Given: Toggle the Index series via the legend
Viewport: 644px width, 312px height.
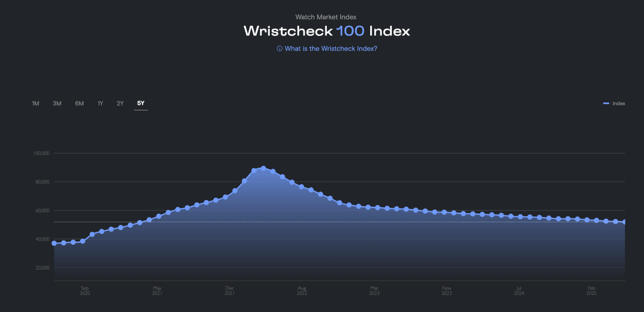Looking at the screenshot, I should point(614,103).
